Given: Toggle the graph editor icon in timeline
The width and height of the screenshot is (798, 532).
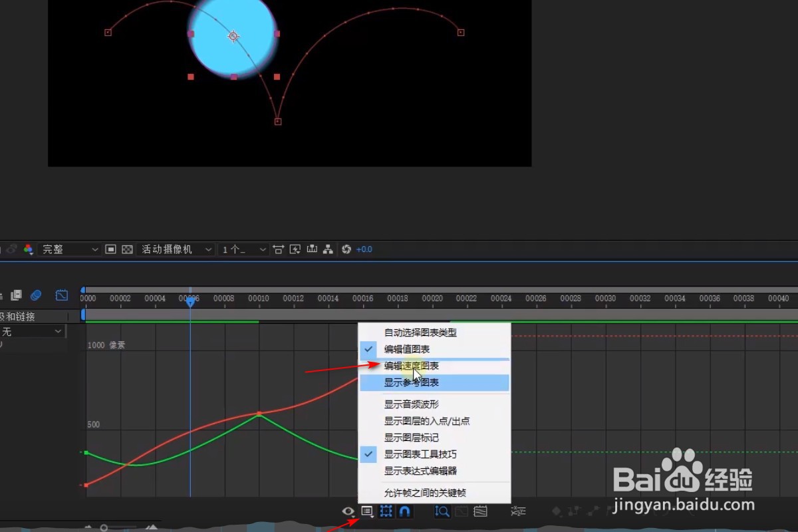Looking at the screenshot, I should [x=62, y=295].
